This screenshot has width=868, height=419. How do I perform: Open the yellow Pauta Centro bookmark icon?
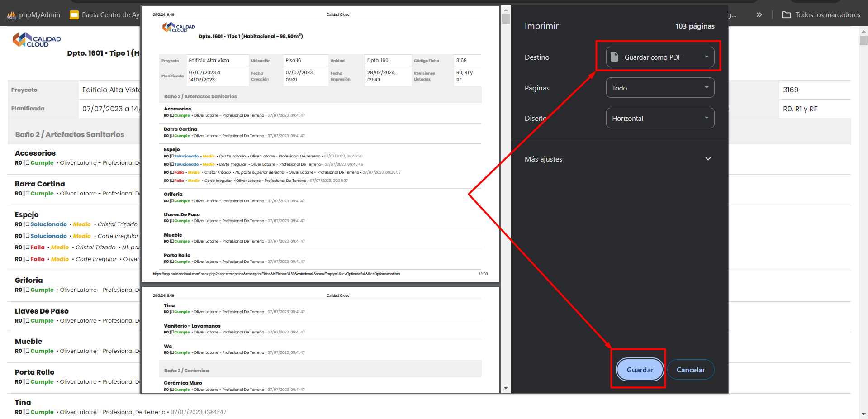pyautogui.click(x=74, y=15)
